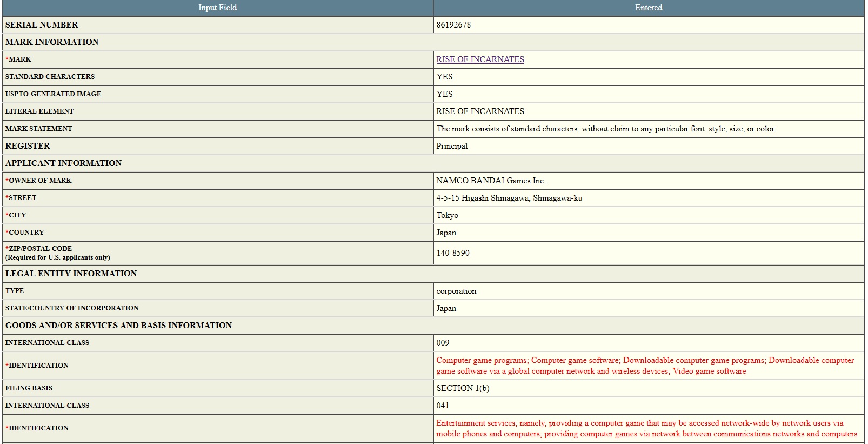
Task: Click the MARK STATEMENT label
Action: coord(38,129)
